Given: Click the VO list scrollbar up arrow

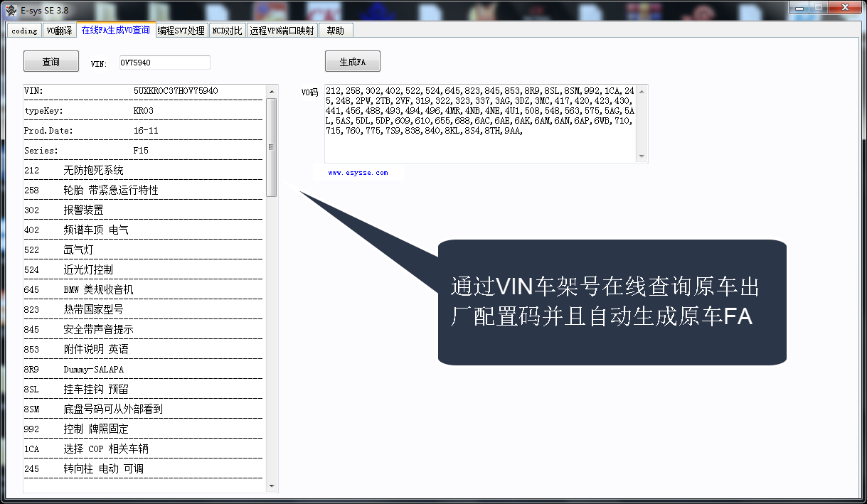Looking at the screenshot, I should pos(272,91).
